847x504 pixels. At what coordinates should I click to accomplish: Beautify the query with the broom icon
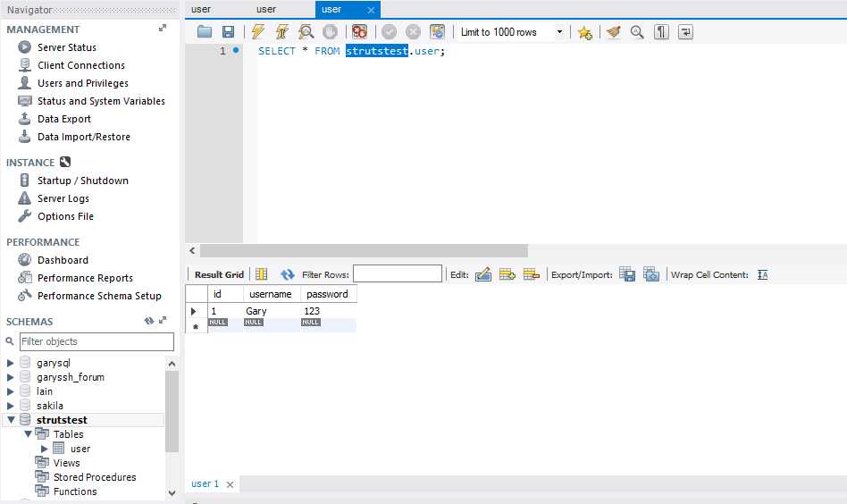pyautogui.click(x=613, y=32)
